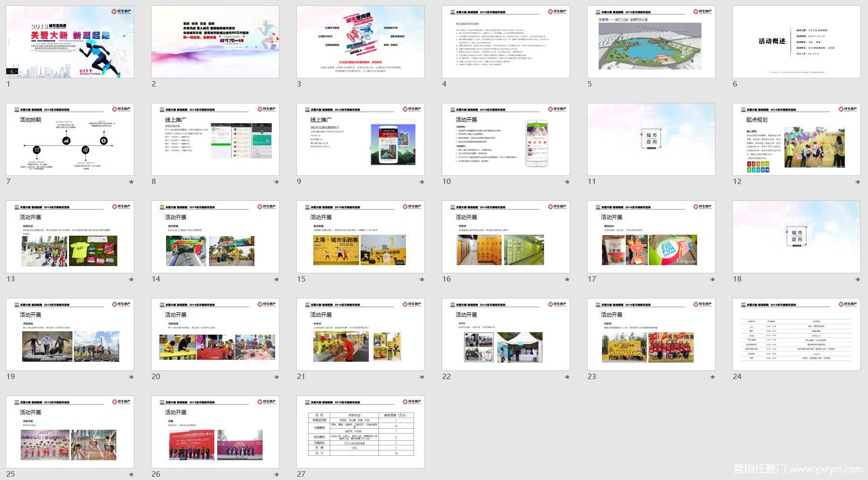Play animation star beneath slide 20

[x=277, y=377]
